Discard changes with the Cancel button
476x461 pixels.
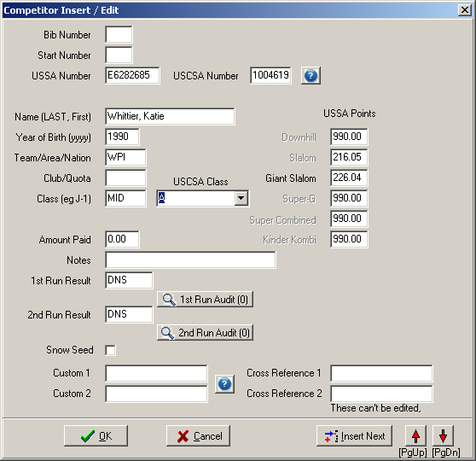pos(198,435)
